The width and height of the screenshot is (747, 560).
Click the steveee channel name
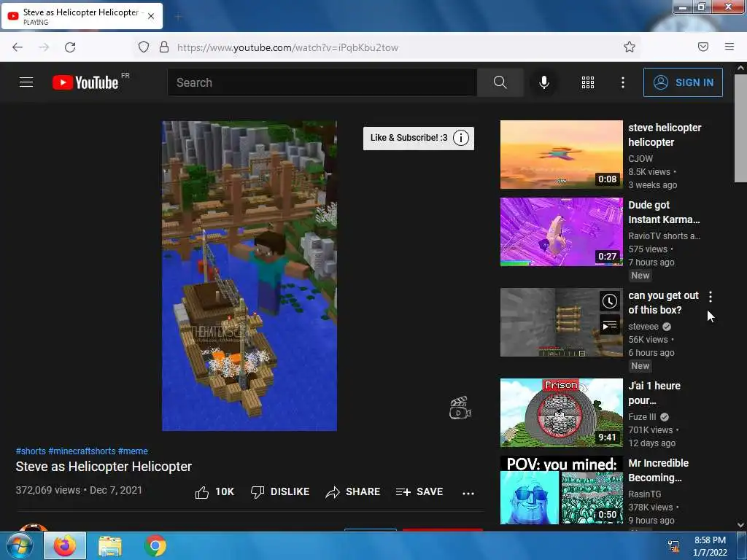click(643, 326)
